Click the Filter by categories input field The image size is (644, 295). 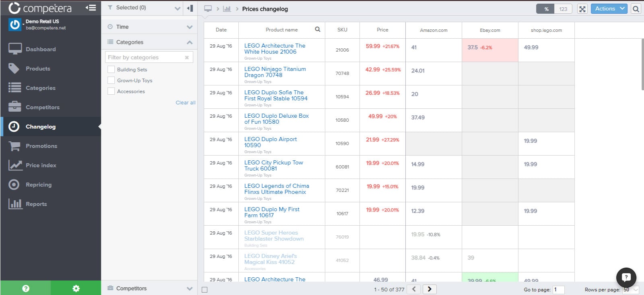(149, 57)
